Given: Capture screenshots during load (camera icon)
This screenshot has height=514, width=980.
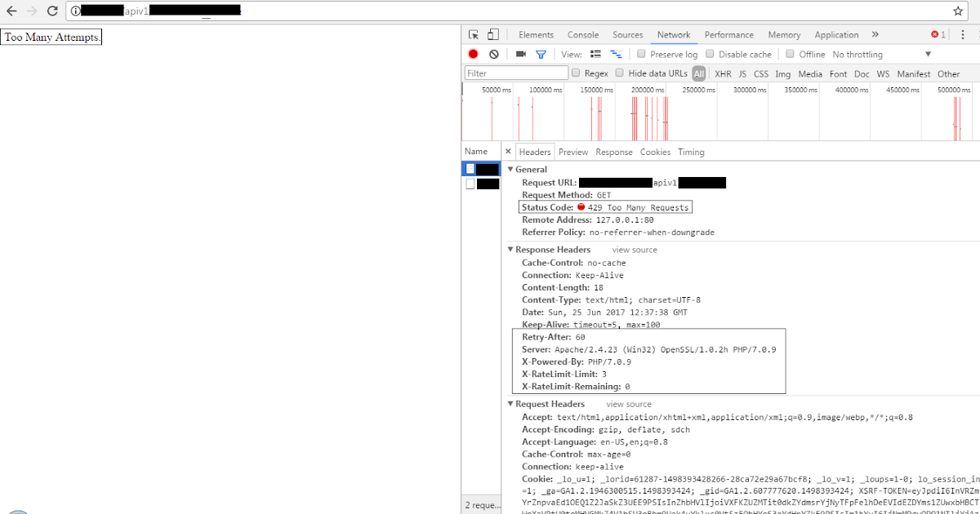Looking at the screenshot, I should (520, 54).
